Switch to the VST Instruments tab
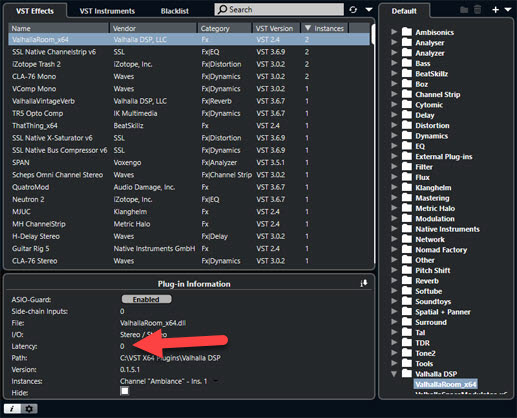517x418 pixels. pos(107,11)
